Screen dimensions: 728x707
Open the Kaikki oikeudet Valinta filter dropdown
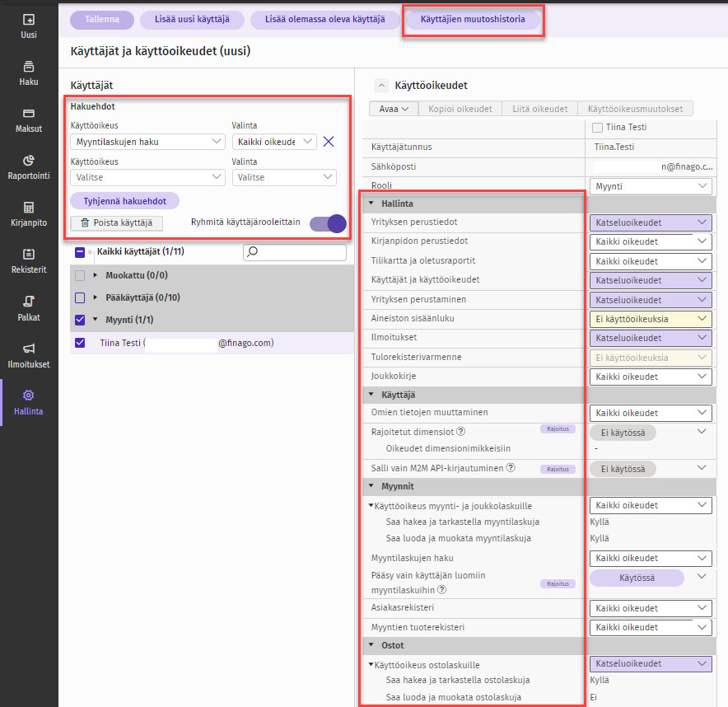coord(274,142)
